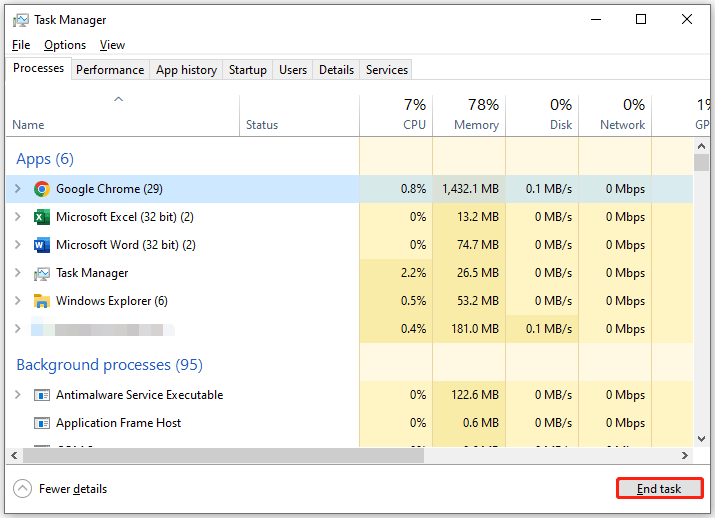Click the Windows Explorer folder icon
Screen dimensions: 715x518
click(41, 301)
